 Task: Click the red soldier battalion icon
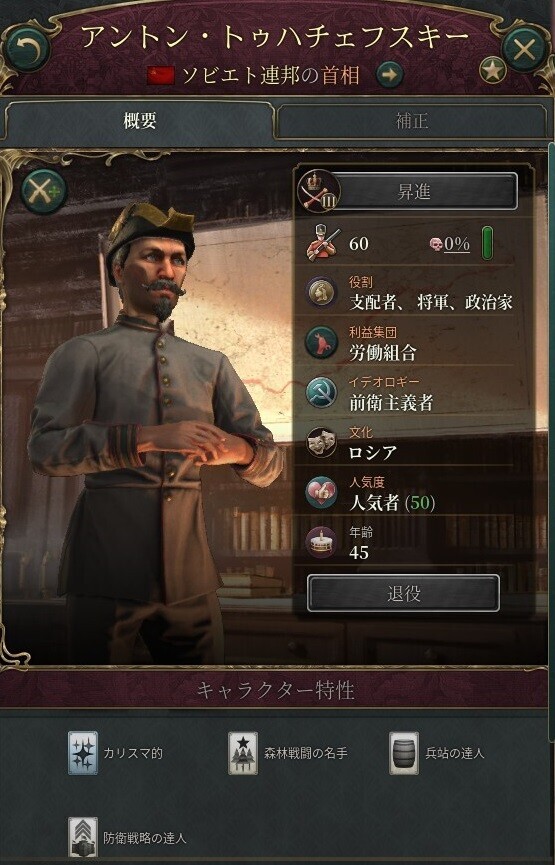tap(321, 242)
